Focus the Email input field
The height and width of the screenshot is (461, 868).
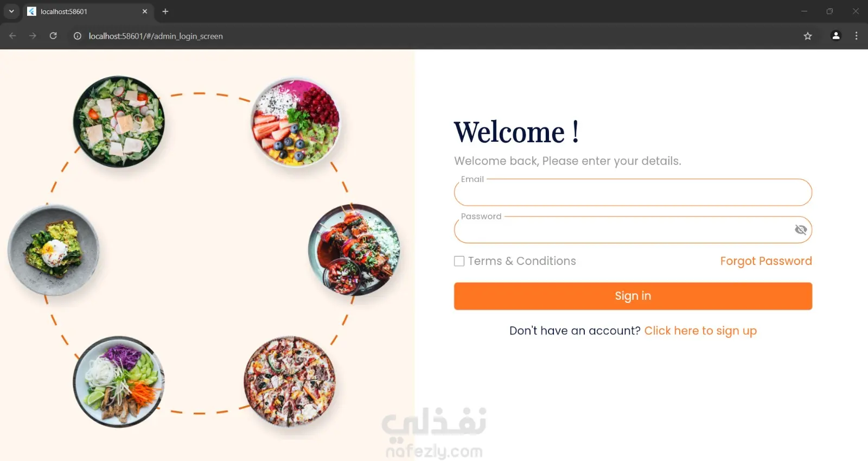(633, 193)
